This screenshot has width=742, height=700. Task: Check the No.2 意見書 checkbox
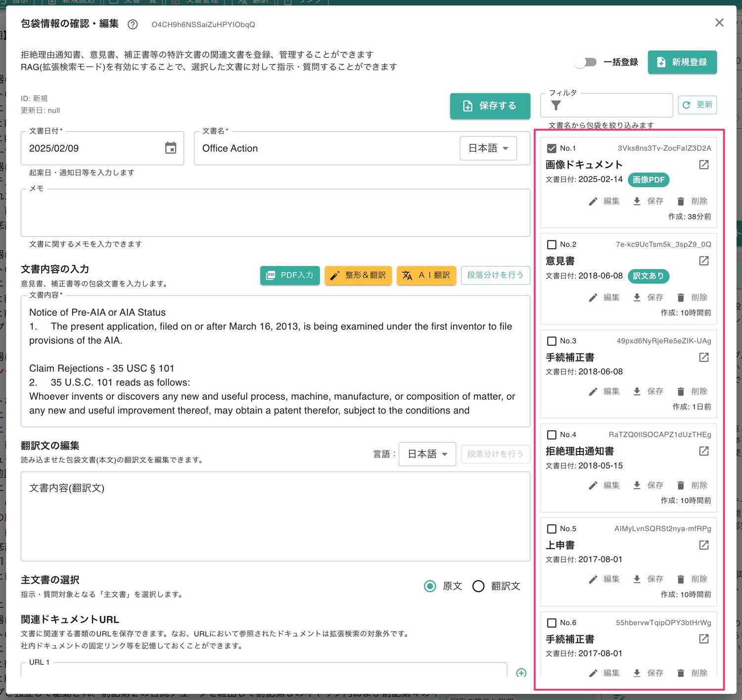point(552,244)
